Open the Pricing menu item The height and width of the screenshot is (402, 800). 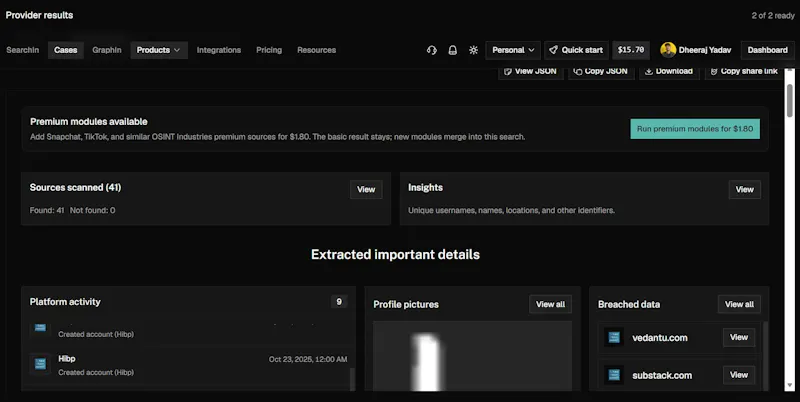(269, 50)
